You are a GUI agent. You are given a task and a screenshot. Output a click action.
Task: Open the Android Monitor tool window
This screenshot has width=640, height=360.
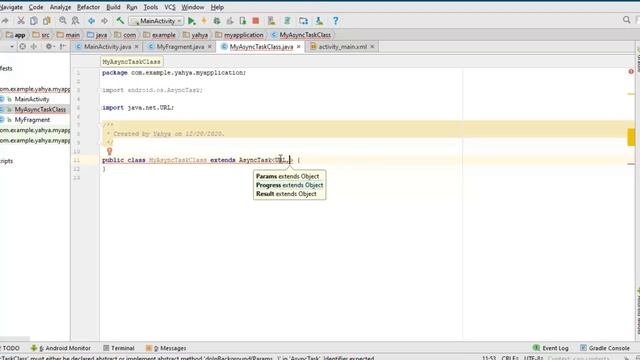pos(60,348)
